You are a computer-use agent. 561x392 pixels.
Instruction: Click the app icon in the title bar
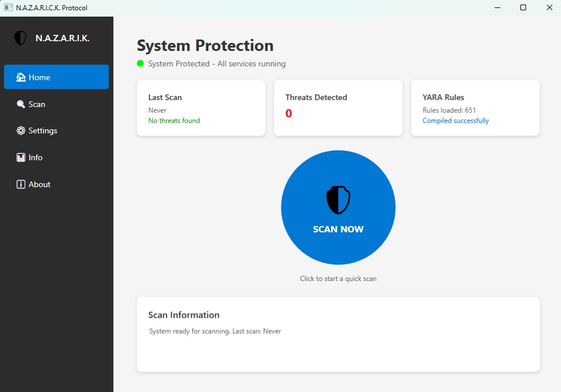(8, 7)
